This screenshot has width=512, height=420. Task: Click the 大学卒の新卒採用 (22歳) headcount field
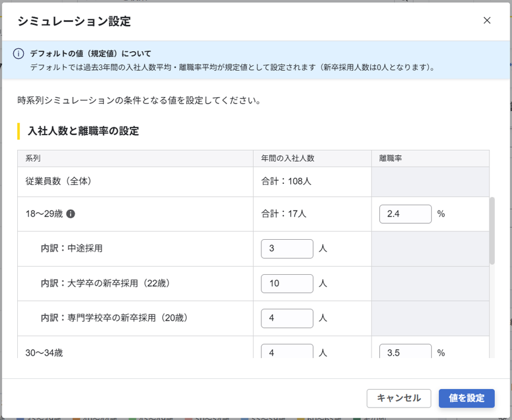[x=287, y=284]
